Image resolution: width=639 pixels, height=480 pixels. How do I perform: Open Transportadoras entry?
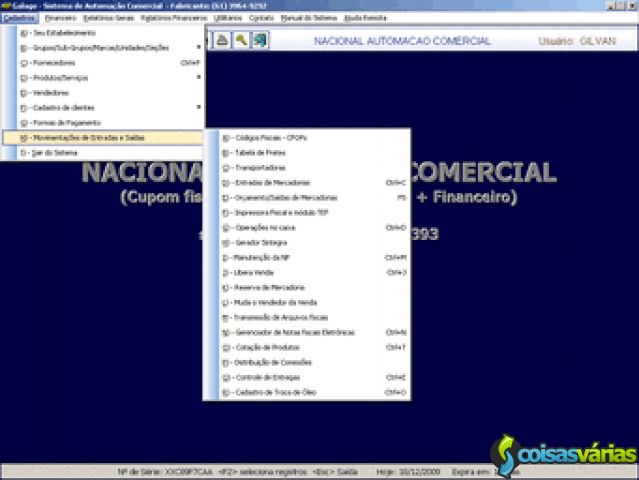[x=306, y=168]
